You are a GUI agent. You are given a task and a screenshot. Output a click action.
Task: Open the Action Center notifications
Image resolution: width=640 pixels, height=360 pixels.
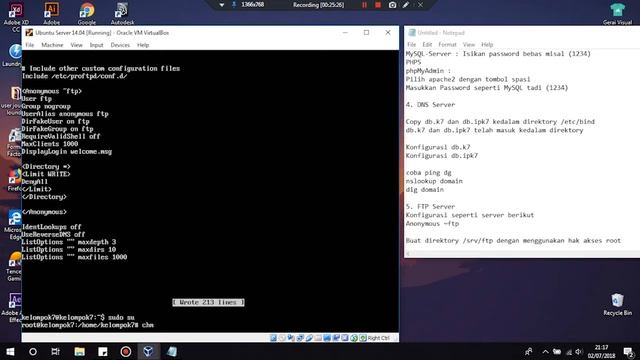629,351
